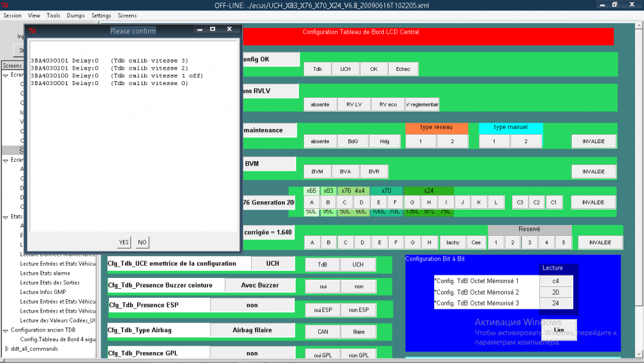Select BVM gearbox button

[x=317, y=172]
